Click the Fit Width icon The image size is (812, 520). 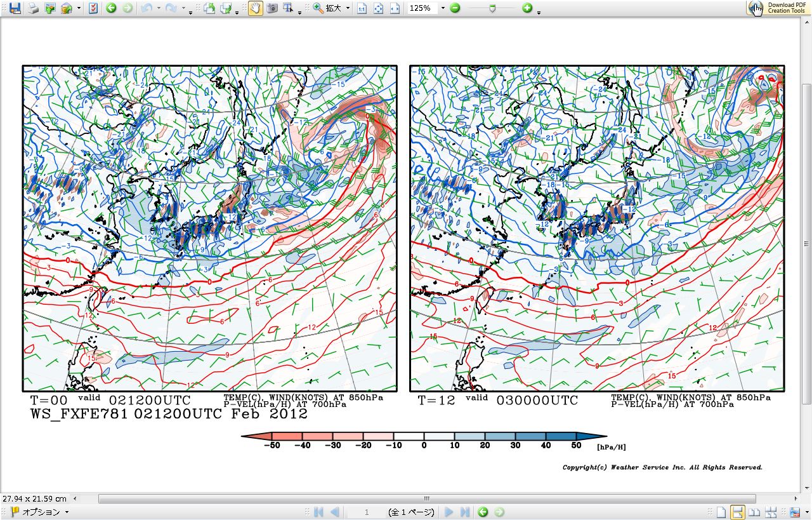(395, 8)
